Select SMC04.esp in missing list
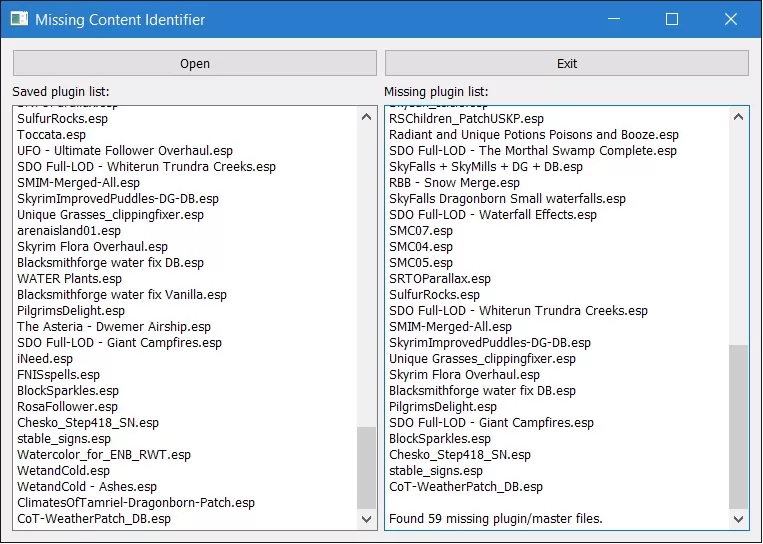 421,247
